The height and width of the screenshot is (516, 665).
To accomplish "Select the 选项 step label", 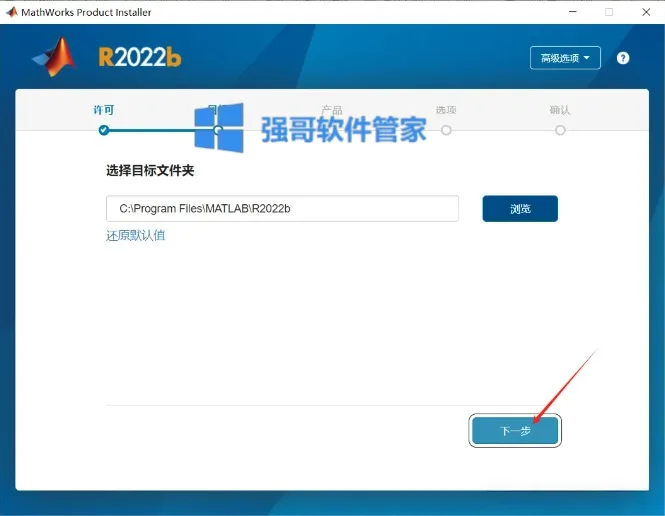I will 446,110.
